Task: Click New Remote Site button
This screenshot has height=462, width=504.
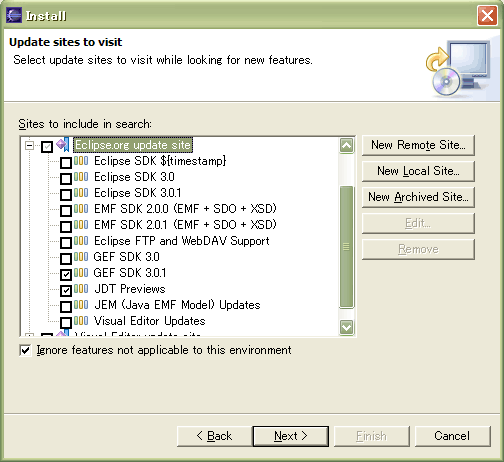Action: [x=418, y=145]
